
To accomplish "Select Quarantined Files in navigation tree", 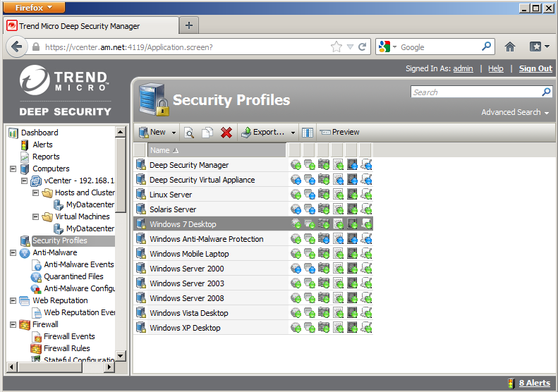I will point(73,276).
